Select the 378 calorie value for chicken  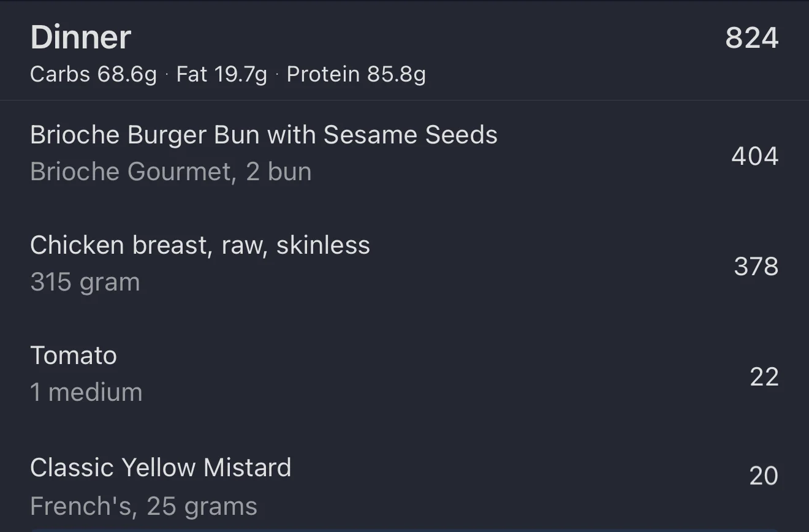pyautogui.click(x=756, y=267)
